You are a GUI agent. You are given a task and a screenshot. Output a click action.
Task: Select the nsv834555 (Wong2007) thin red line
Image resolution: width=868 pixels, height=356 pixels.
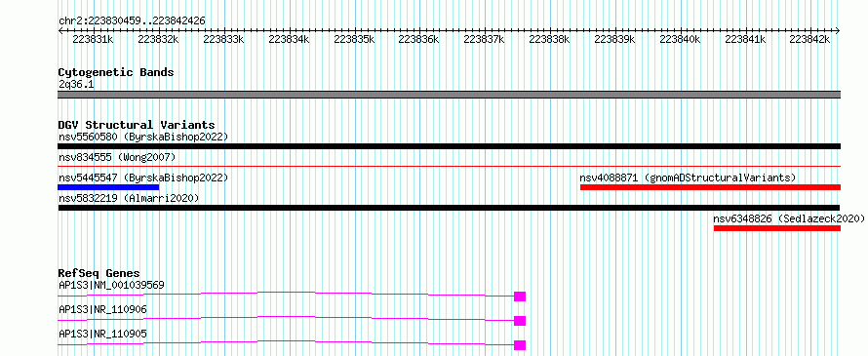pos(449,166)
